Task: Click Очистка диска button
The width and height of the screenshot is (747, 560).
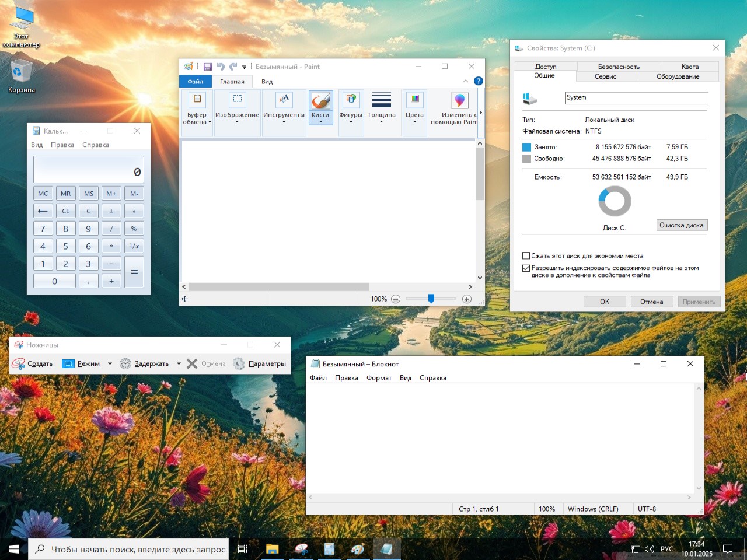Action: 682,225
